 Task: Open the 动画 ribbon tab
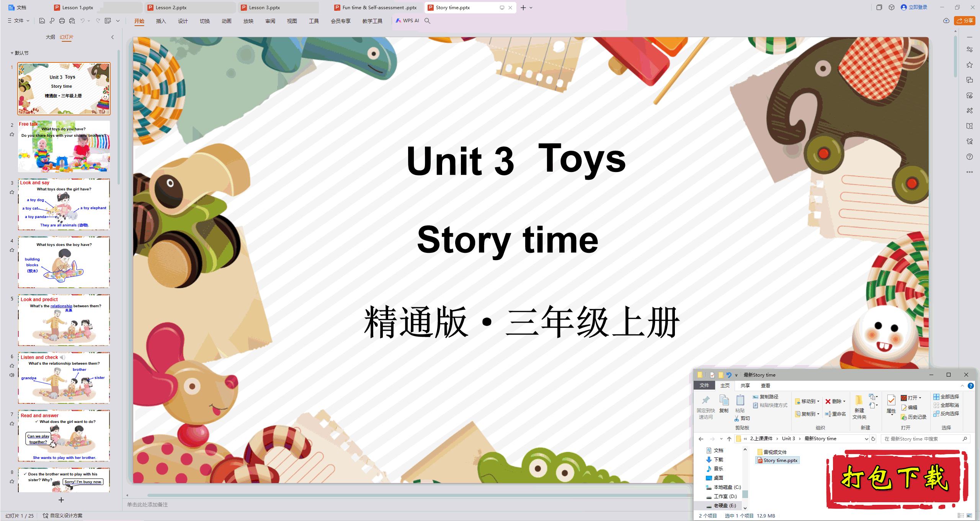226,21
